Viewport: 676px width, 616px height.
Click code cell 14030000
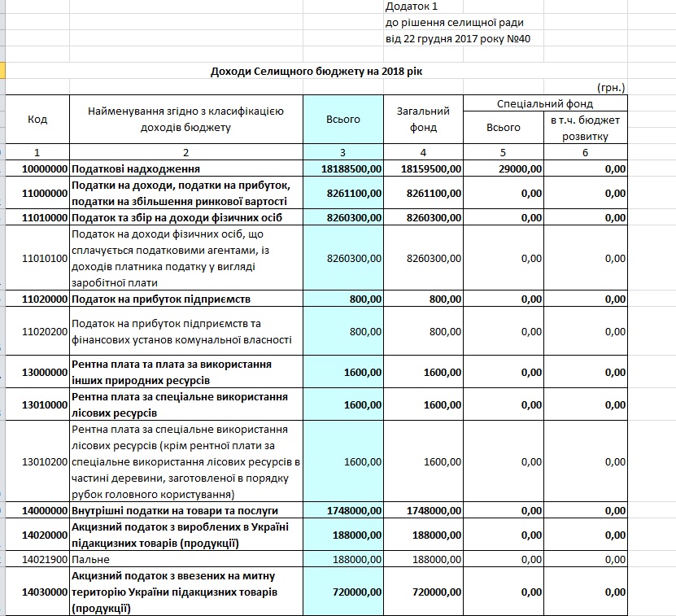coord(37,592)
